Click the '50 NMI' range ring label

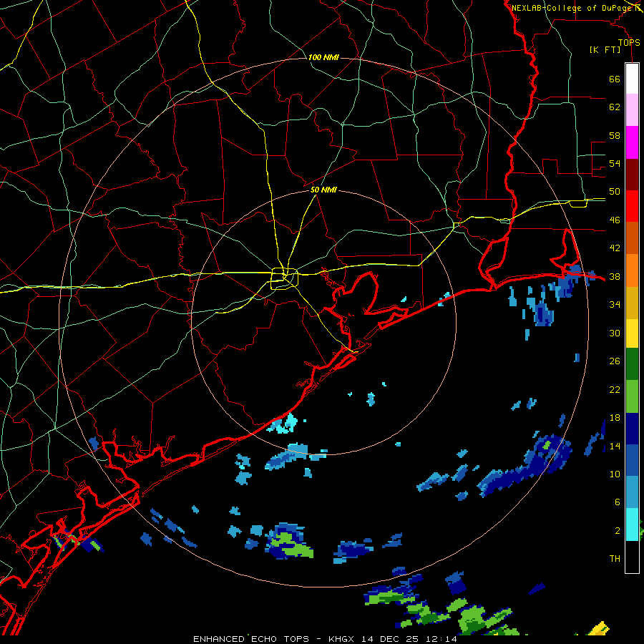click(323, 190)
